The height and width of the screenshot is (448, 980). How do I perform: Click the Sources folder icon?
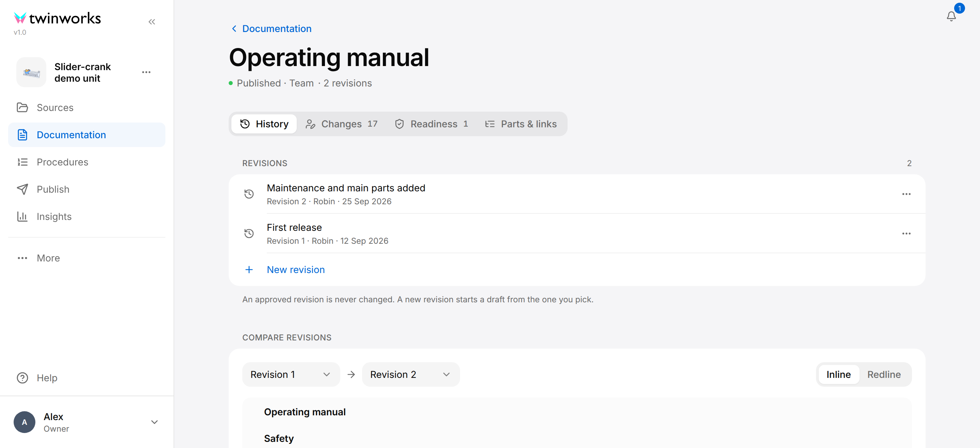pos(22,108)
